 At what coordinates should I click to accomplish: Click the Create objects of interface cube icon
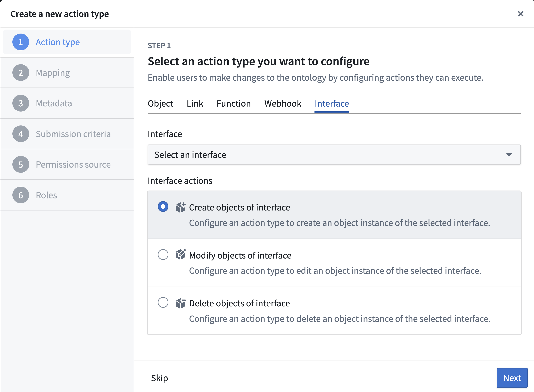point(180,207)
